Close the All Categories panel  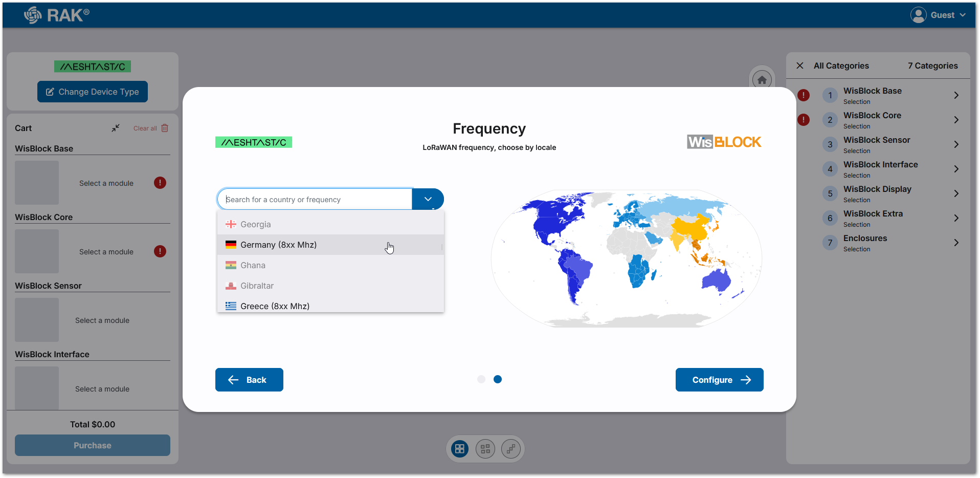point(800,66)
